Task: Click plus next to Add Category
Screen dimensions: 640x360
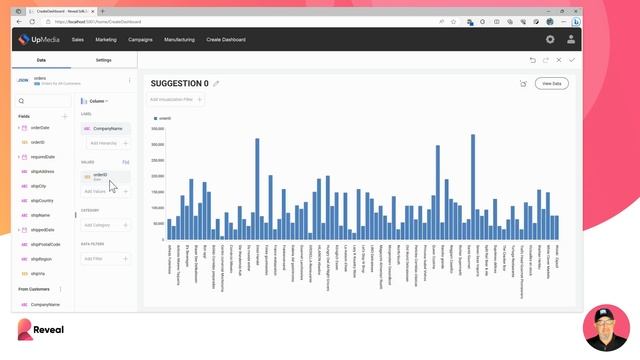Action: pos(126,225)
